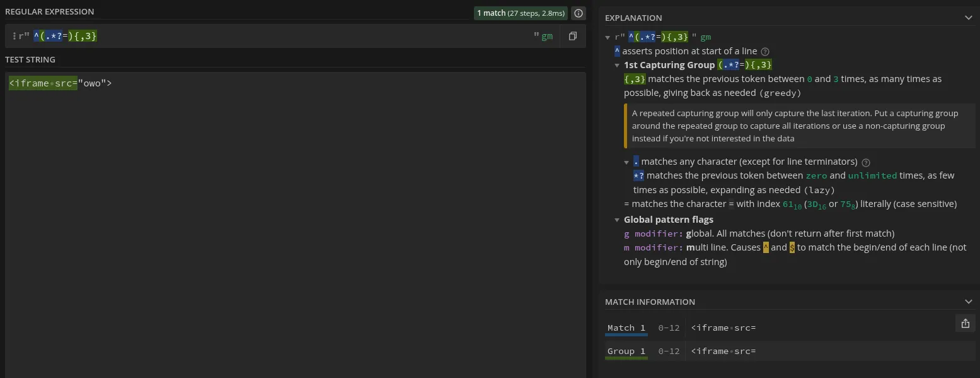Export matches using the share icon
The height and width of the screenshot is (378, 980).
click(965, 323)
